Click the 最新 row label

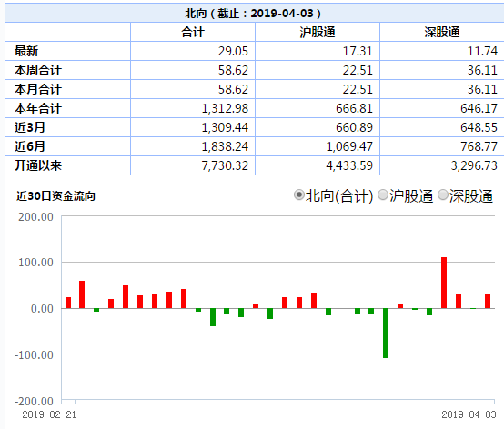(26, 51)
